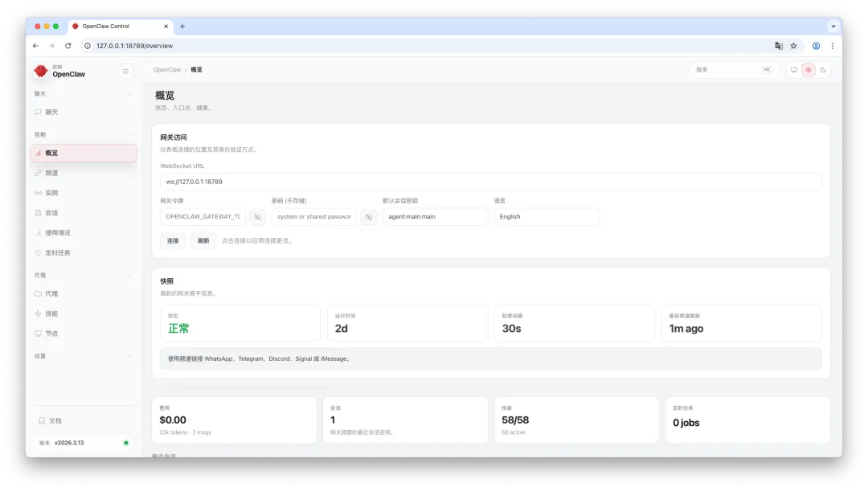The width and height of the screenshot is (868, 491).
Task: Open 频道 channels in the sidebar
Action: (x=83, y=173)
